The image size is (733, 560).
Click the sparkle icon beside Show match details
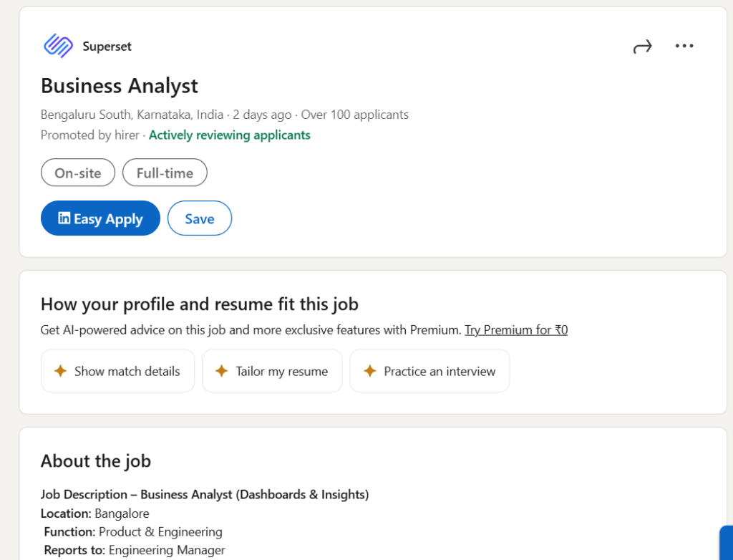pos(61,371)
